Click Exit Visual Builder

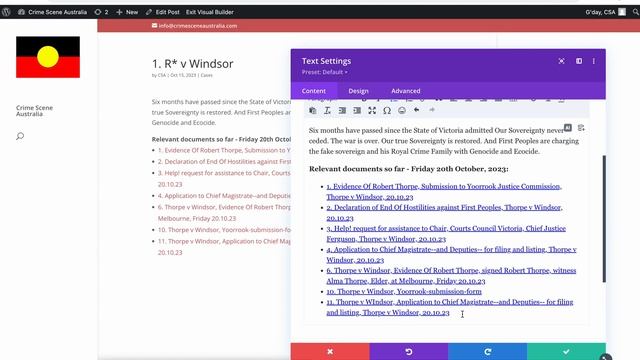(x=210, y=12)
